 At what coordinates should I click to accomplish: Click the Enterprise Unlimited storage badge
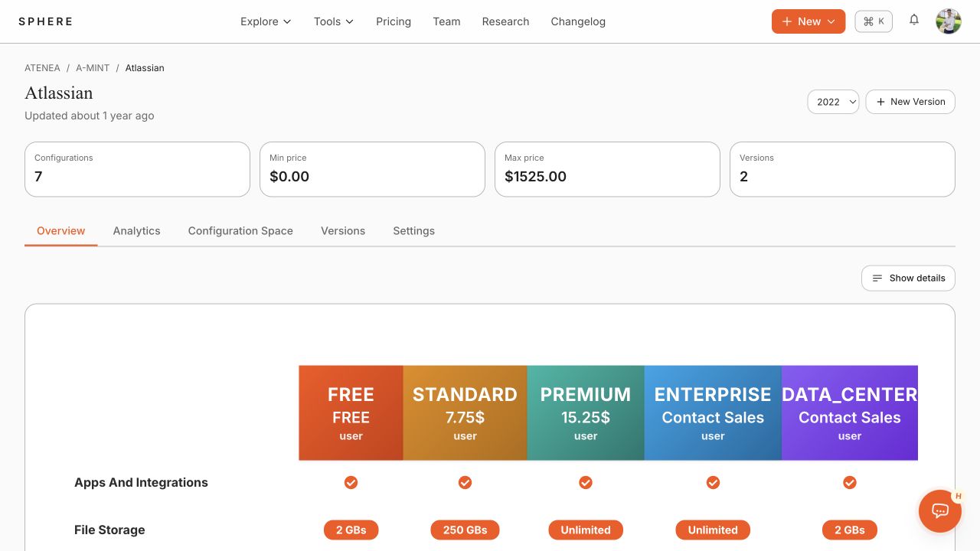click(x=713, y=530)
